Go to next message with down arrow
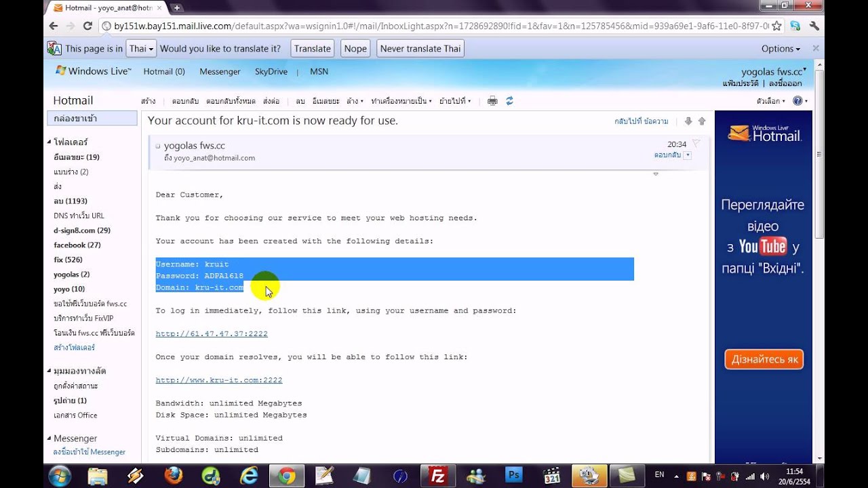The image size is (868, 488). click(x=688, y=121)
